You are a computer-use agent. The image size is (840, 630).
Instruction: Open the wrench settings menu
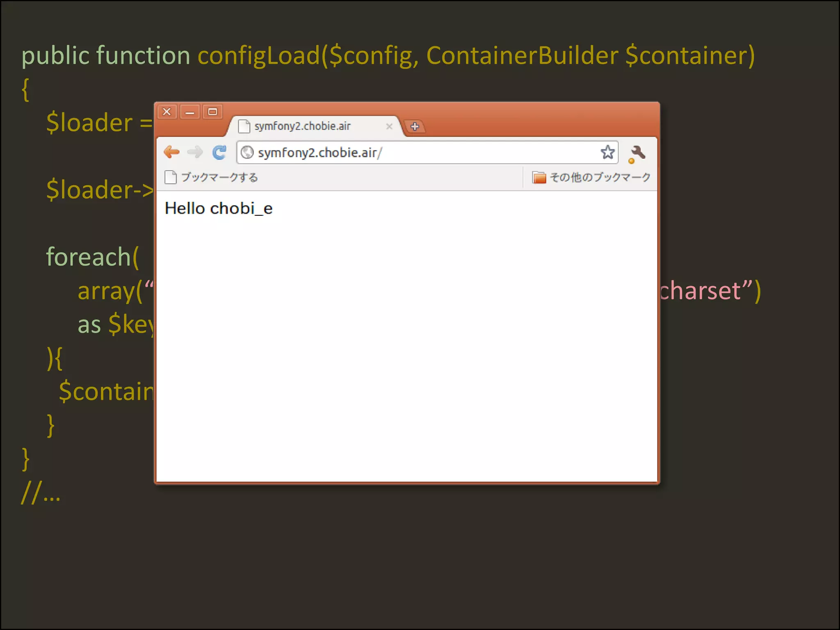click(637, 154)
